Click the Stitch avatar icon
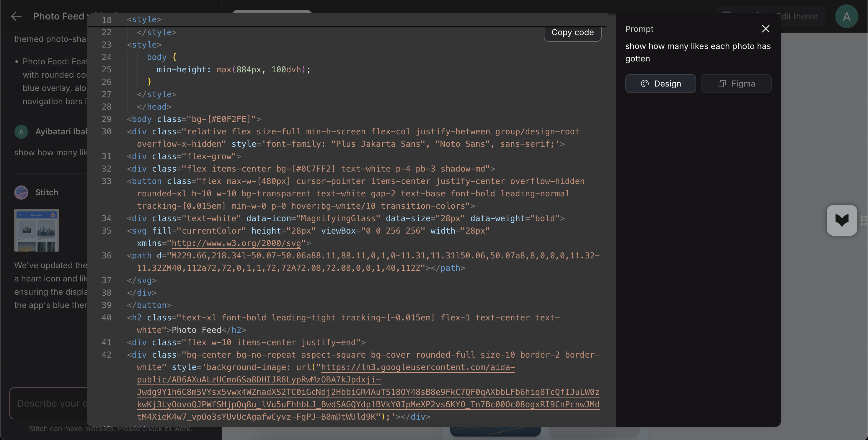This screenshot has width=868, height=440. click(x=21, y=192)
